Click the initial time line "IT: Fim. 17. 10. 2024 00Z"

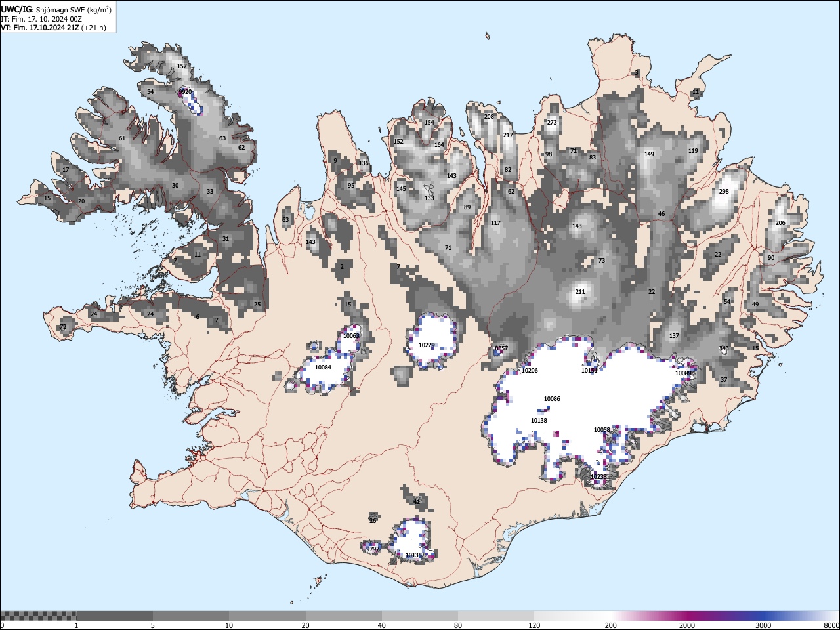41,19
